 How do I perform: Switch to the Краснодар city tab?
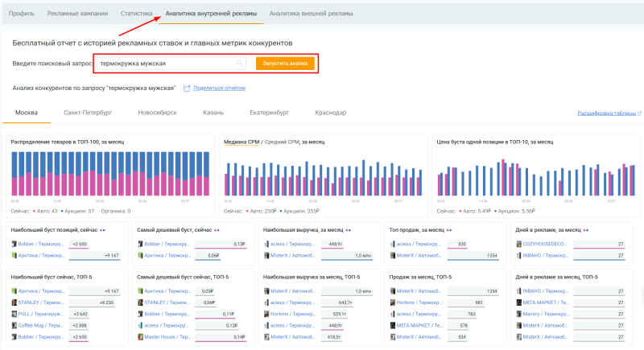331,113
